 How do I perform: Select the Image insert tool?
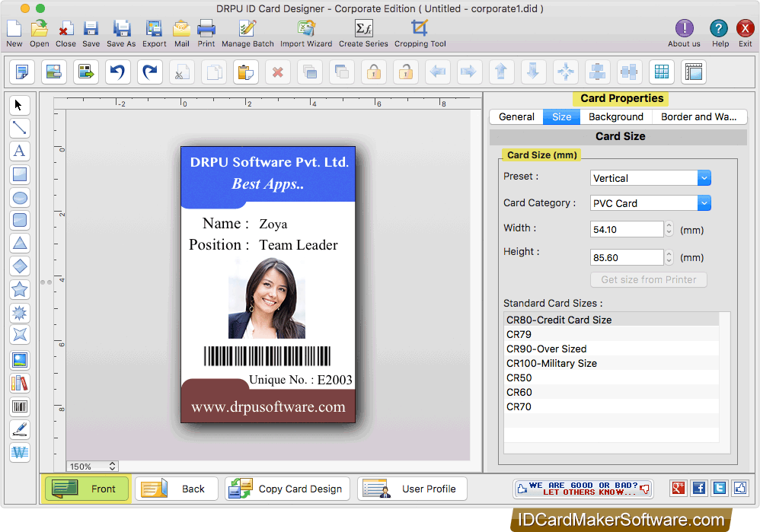point(19,360)
